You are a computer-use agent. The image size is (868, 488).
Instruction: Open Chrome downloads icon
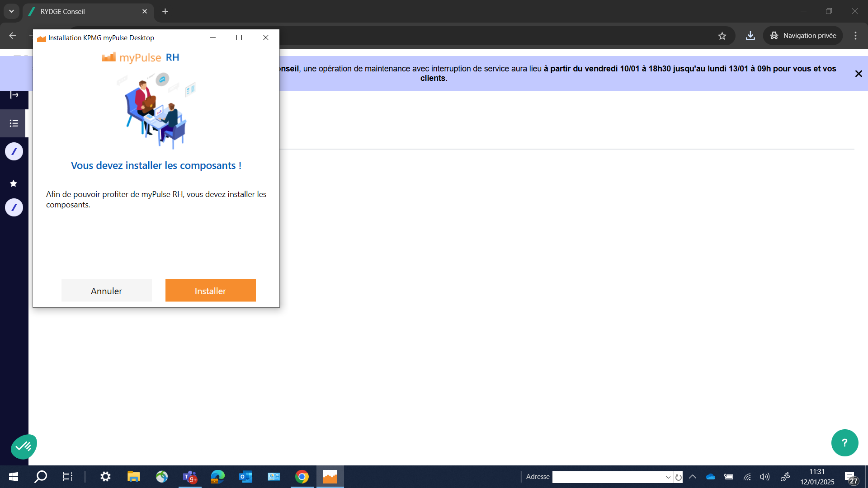[x=750, y=36]
